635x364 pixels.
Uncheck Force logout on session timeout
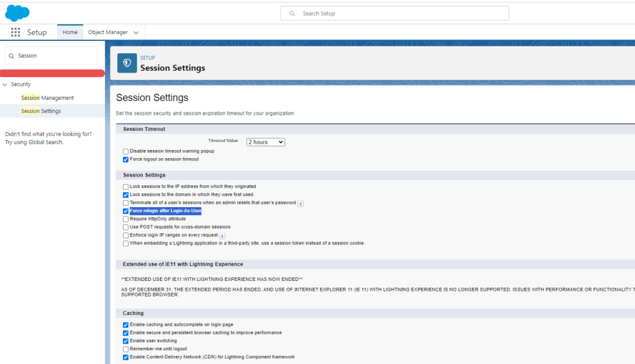coord(126,159)
